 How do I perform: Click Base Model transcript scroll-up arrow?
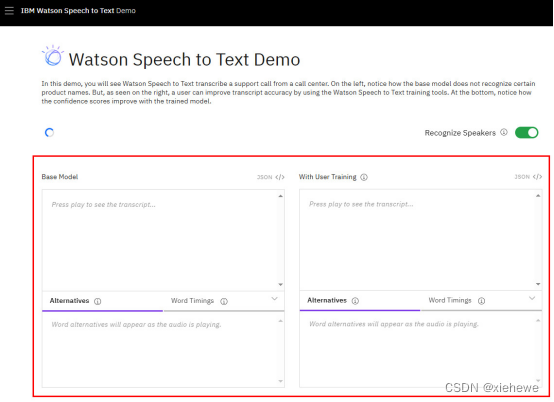(x=281, y=196)
